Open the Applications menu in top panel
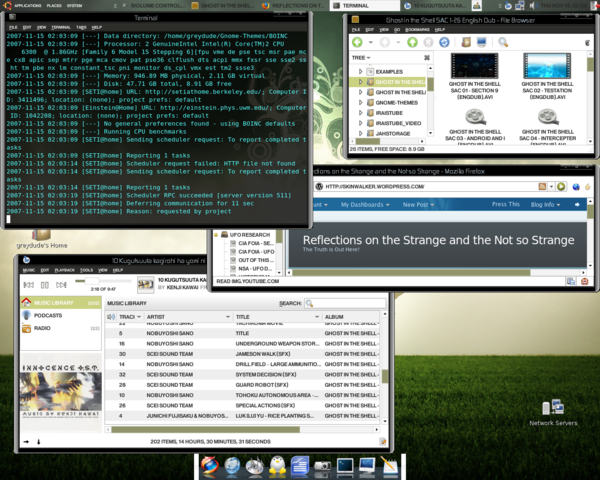Viewport: 600px width, 480px height. (x=28, y=5)
